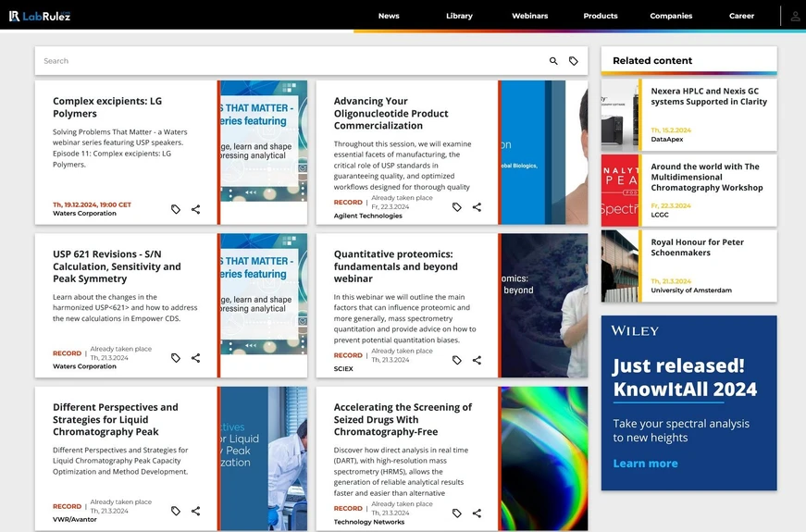Click the LabRulez logo
Screen dimensions: 806x532
tap(40, 16)
